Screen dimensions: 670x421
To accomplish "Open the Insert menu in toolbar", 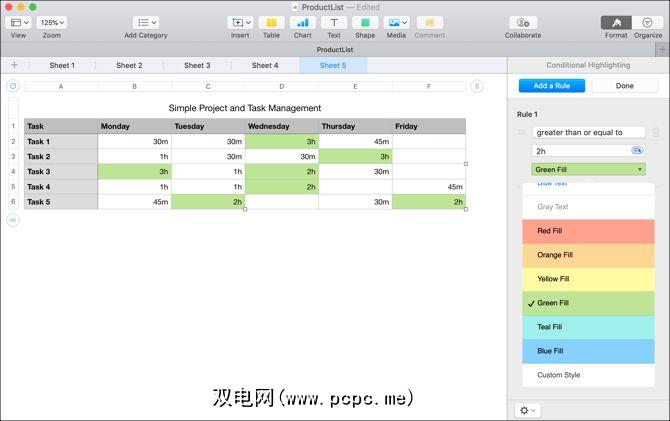I will (x=240, y=22).
